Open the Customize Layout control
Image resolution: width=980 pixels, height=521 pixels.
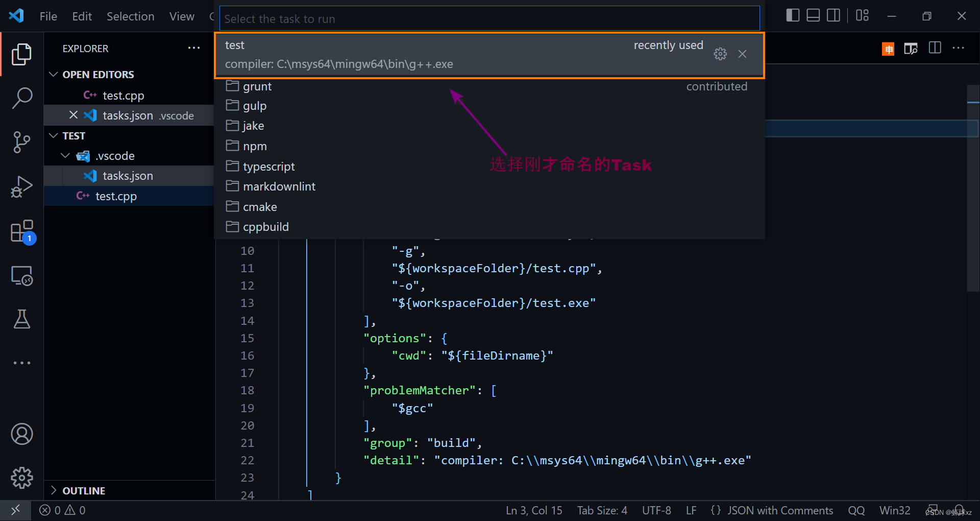[863, 15]
